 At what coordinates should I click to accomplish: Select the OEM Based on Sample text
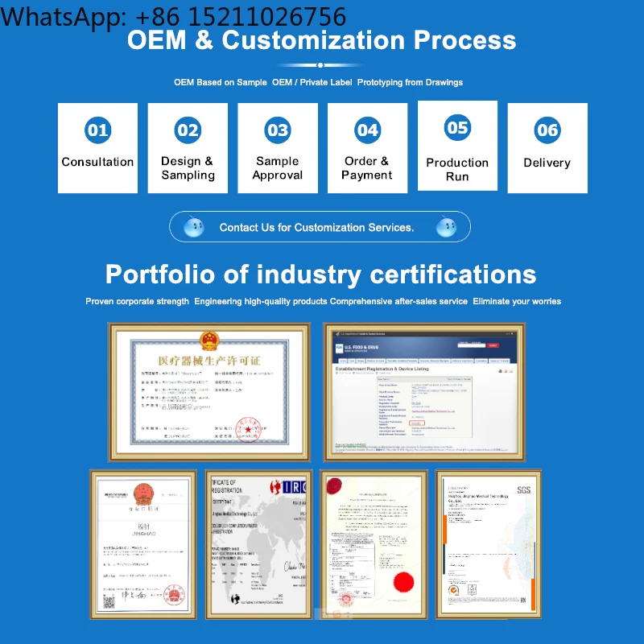(220, 82)
